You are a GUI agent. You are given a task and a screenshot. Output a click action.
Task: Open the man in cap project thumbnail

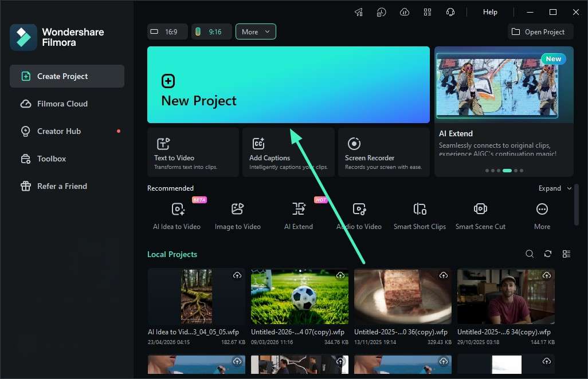tap(506, 296)
